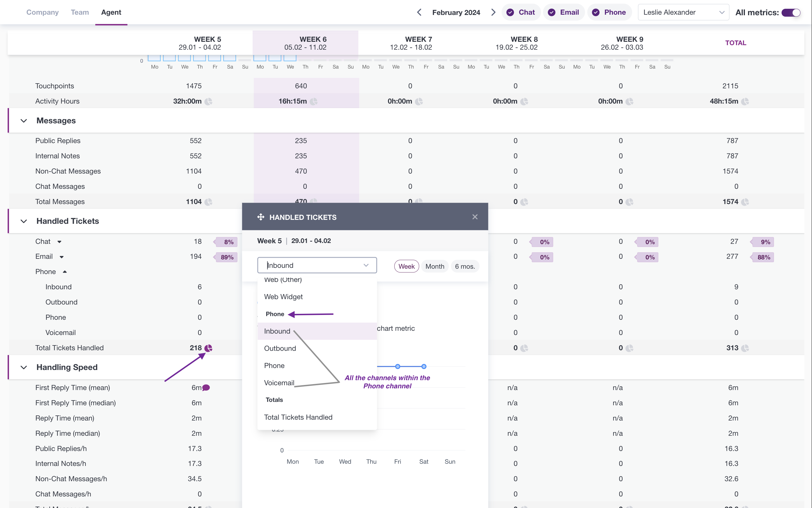
Task: Choose Inbound option in dropdown list
Action: point(317,331)
